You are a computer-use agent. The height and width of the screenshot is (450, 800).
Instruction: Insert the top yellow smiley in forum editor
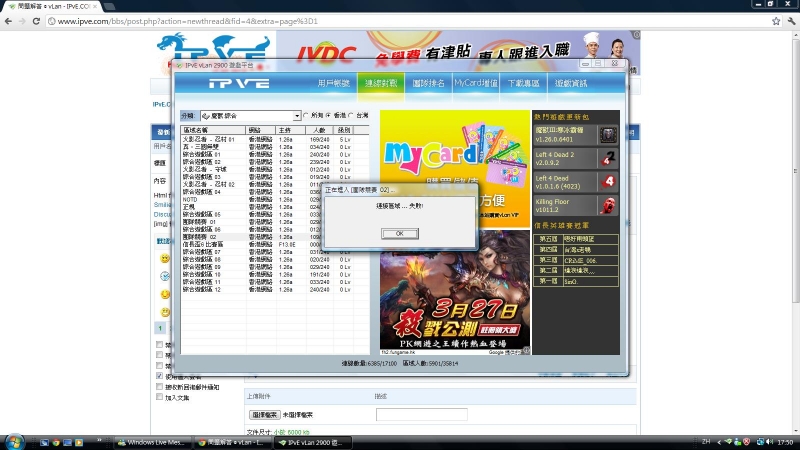tap(165, 258)
